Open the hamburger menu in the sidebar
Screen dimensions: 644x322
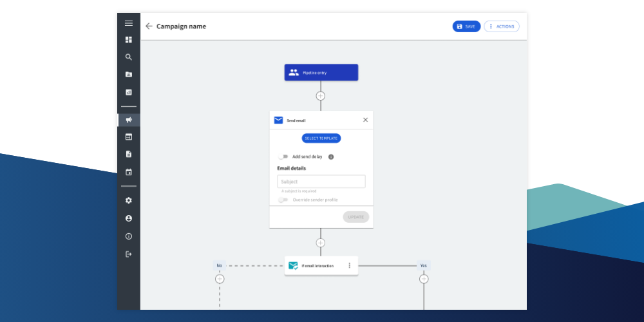[x=129, y=23]
